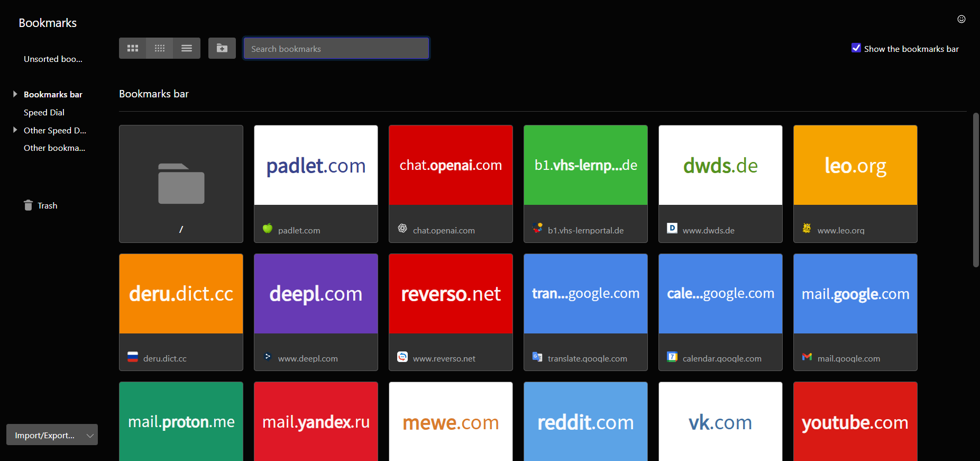Open the folder tile named slash

point(181,184)
